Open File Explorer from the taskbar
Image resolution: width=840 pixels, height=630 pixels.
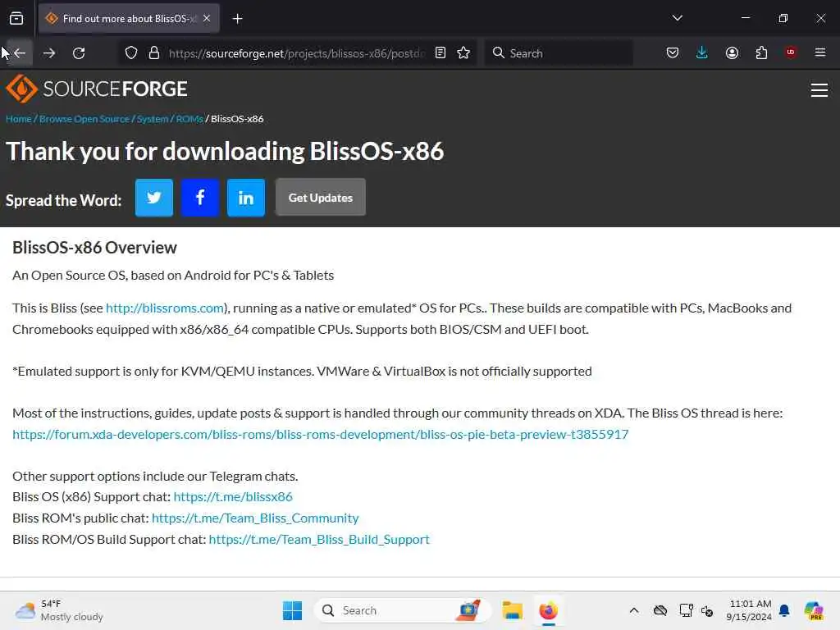[x=512, y=610]
